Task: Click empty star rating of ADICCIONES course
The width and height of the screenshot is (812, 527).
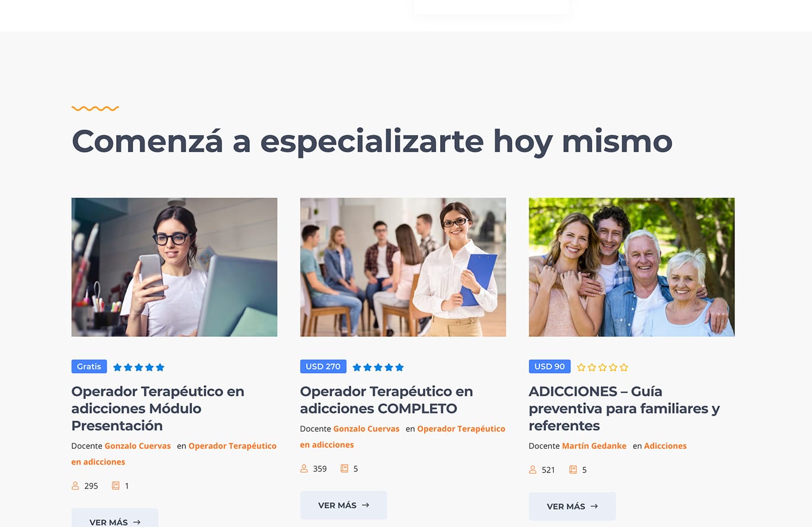Action: [x=602, y=367]
